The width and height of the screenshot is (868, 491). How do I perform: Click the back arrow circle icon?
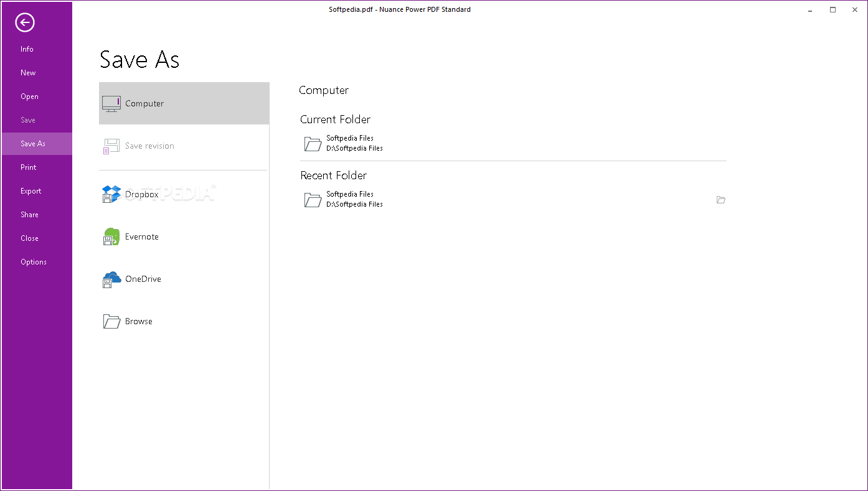click(25, 23)
